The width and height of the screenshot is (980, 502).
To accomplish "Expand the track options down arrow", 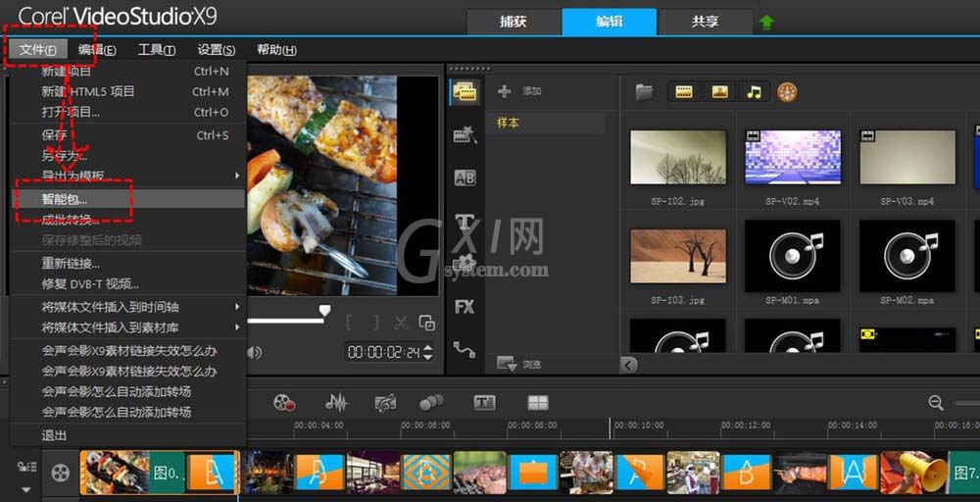I will (25, 489).
